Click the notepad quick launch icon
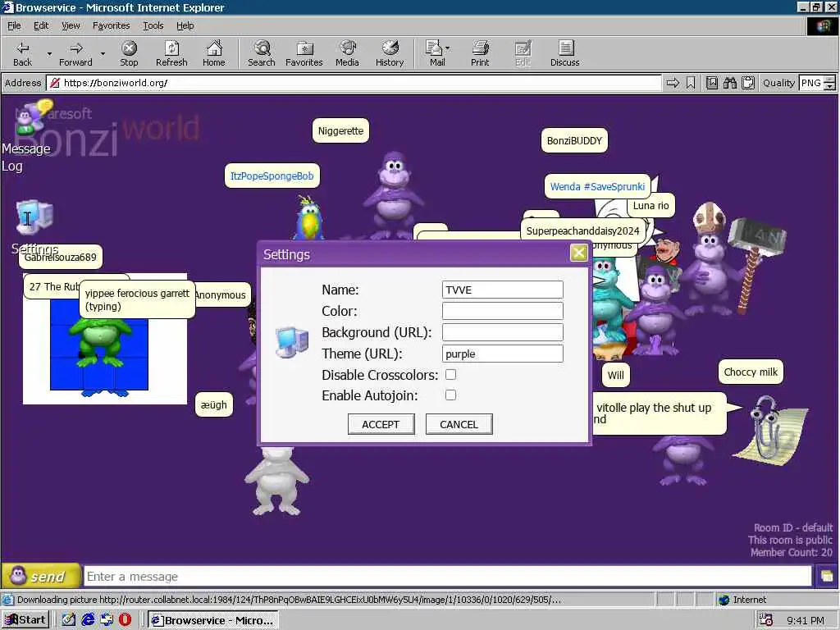The height and width of the screenshot is (630, 840). [69, 620]
